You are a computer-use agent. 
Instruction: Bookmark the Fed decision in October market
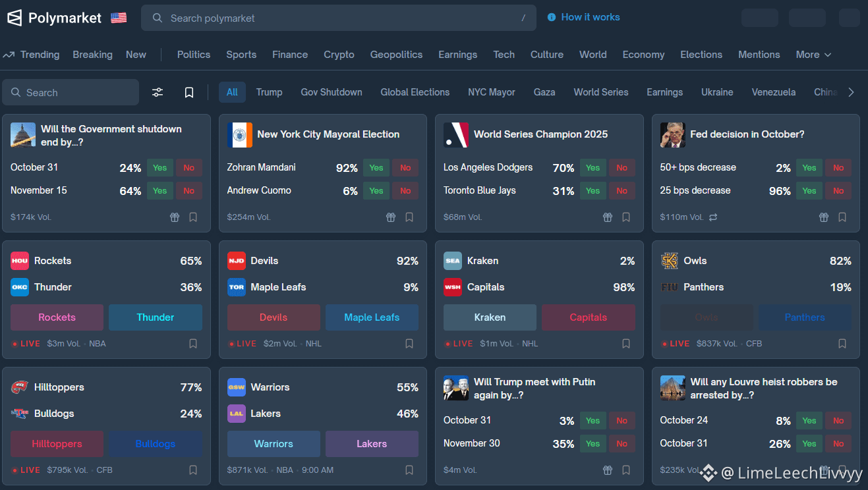pos(842,217)
